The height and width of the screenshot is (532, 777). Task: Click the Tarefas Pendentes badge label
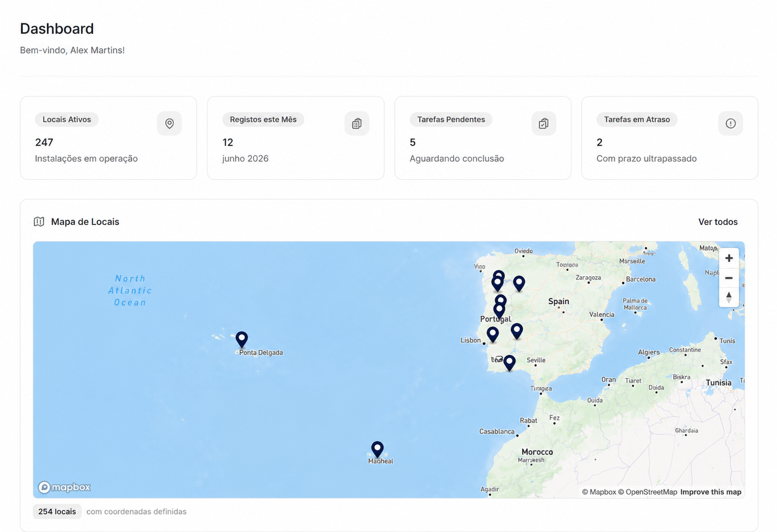pyautogui.click(x=451, y=119)
